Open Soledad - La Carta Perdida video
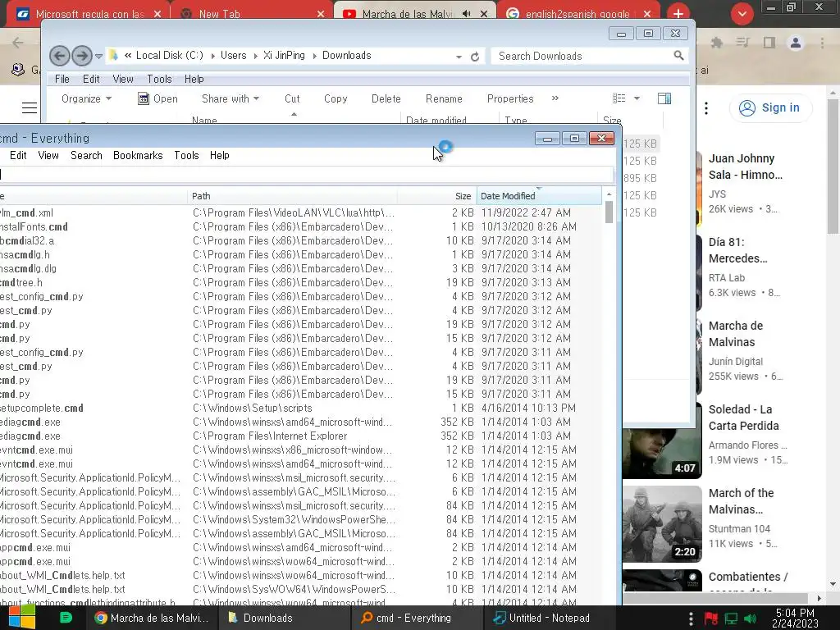Screen dimensions: 840x630 [743, 418]
